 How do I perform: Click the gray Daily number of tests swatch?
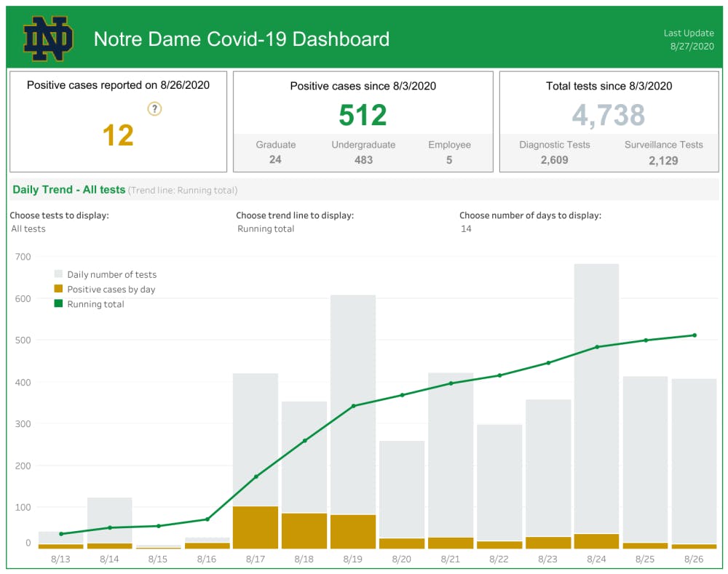pyautogui.click(x=59, y=274)
